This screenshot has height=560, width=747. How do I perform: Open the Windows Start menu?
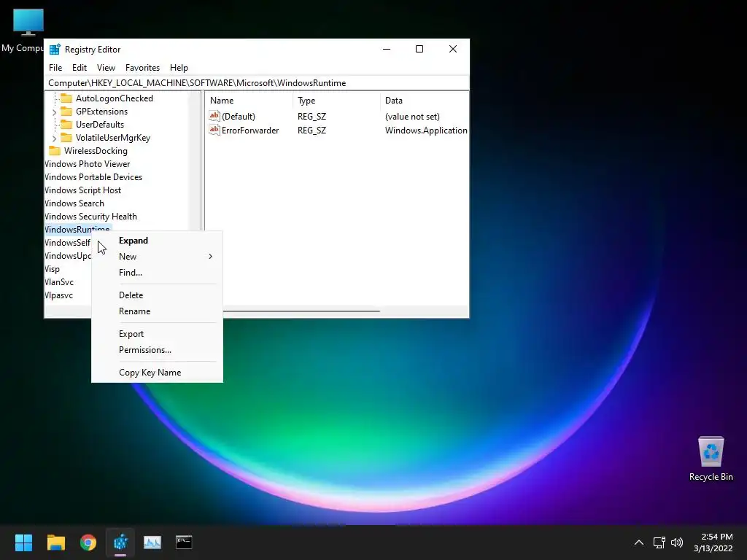pos(23,542)
